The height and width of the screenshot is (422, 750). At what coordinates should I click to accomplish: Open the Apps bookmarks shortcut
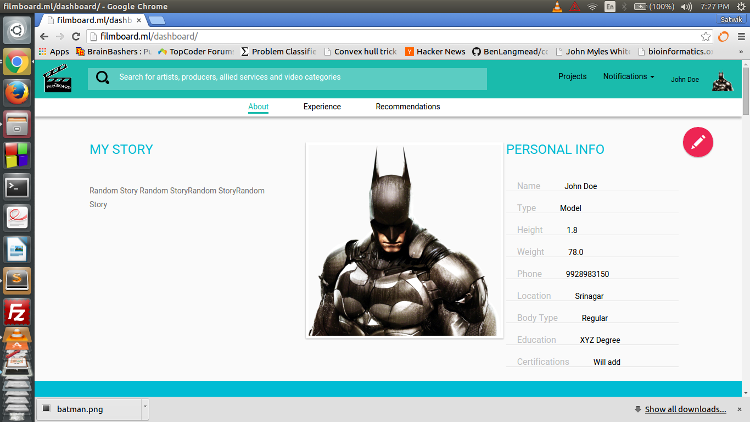pyautogui.click(x=54, y=51)
